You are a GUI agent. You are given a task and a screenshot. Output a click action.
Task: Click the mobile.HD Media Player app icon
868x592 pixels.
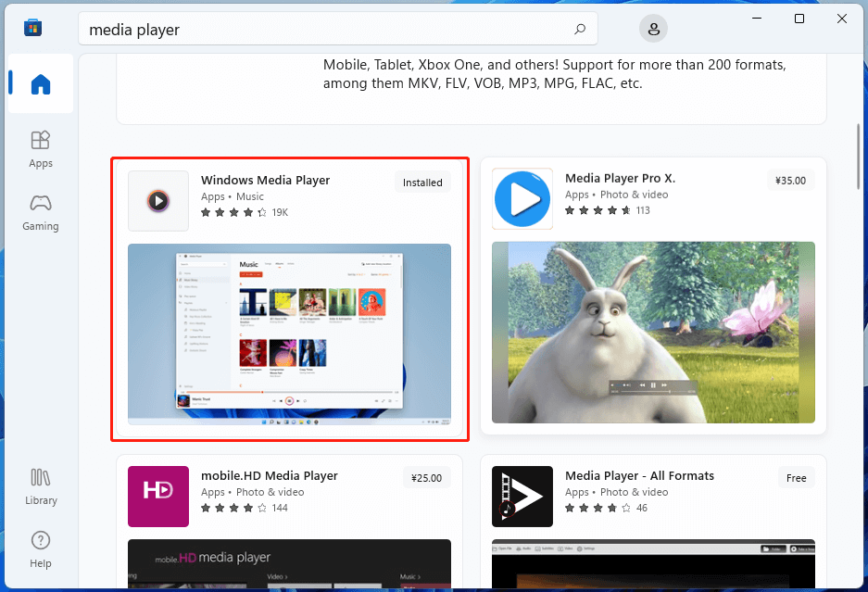(158, 497)
